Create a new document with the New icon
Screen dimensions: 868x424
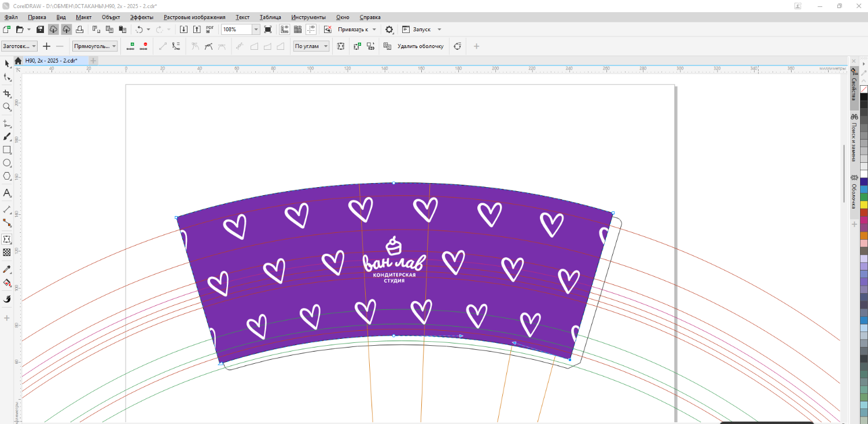click(7, 29)
